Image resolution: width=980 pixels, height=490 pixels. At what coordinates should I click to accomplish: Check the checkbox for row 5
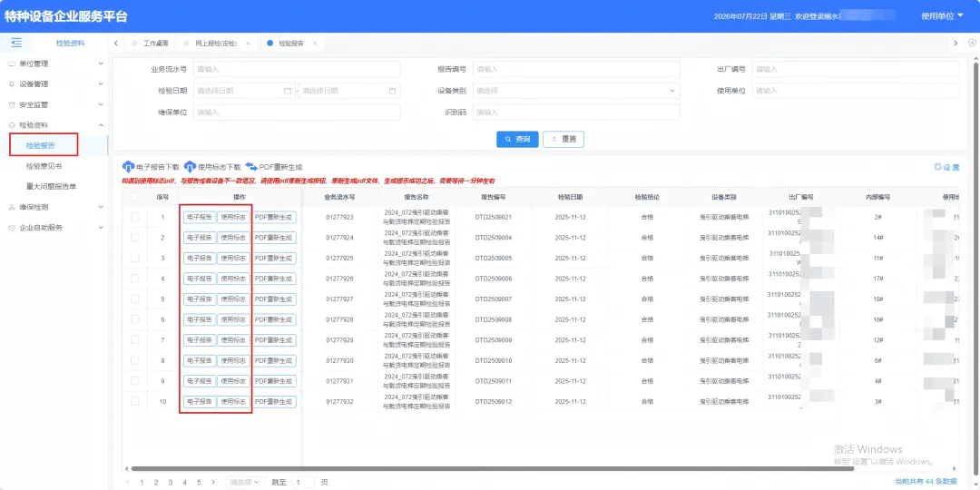134,299
